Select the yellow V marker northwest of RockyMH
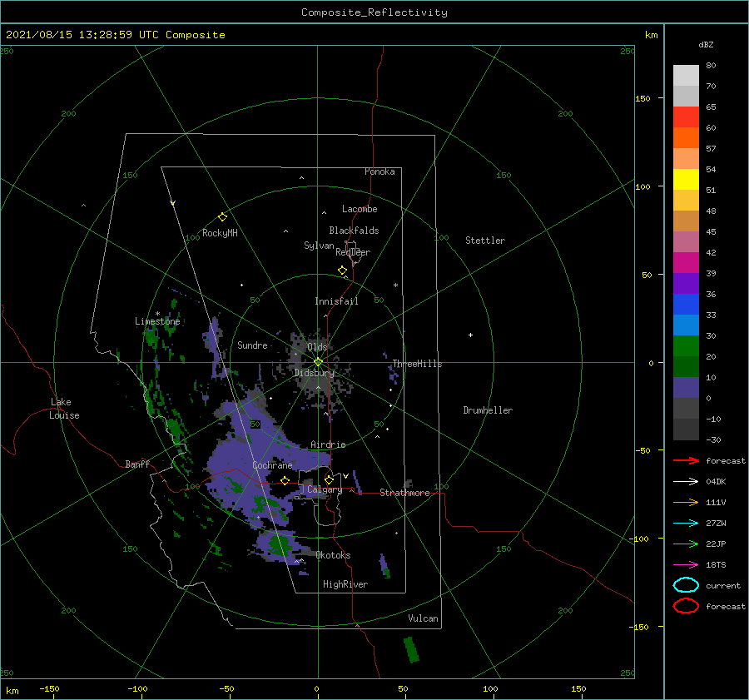The height and width of the screenshot is (700, 749). tap(173, 203)
